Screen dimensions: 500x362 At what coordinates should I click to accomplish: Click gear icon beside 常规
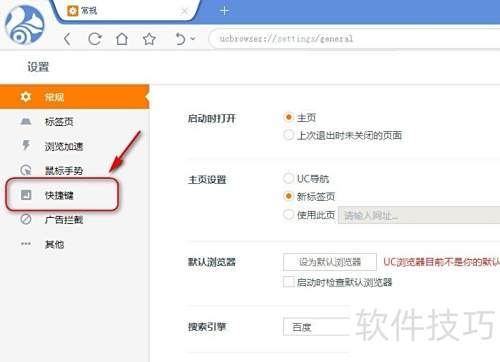(26, 97)
